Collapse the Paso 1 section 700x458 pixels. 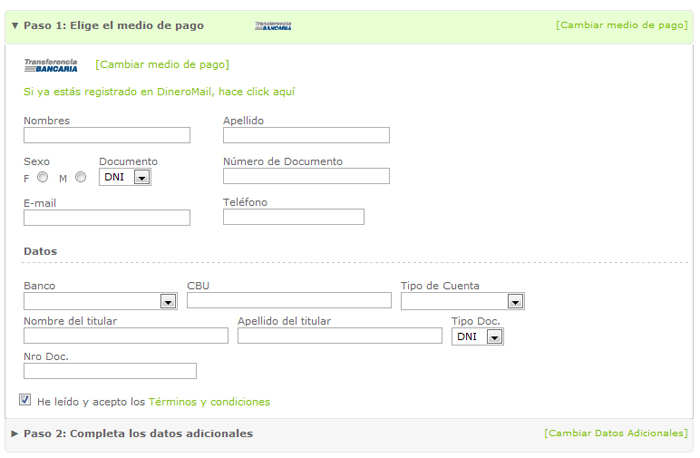15,25
